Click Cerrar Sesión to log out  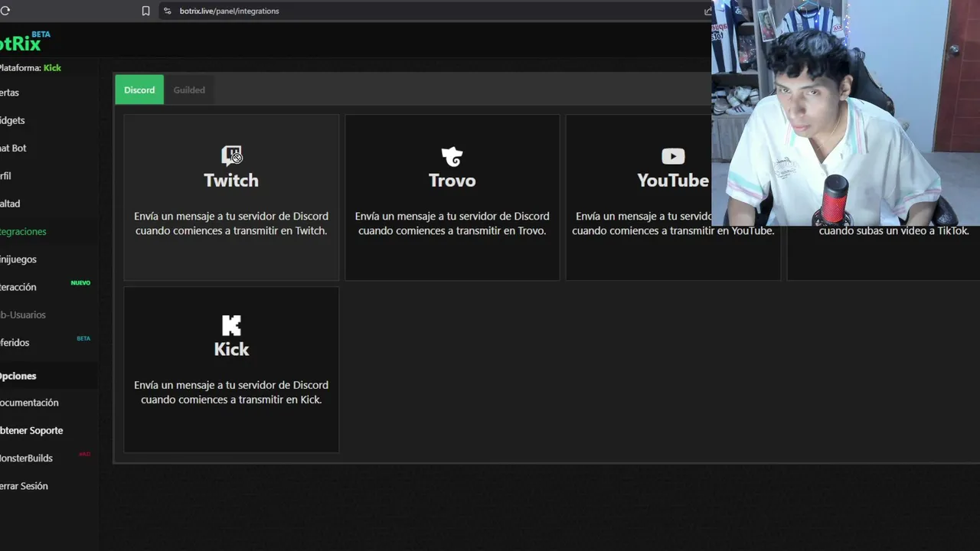tap(24, 486)
